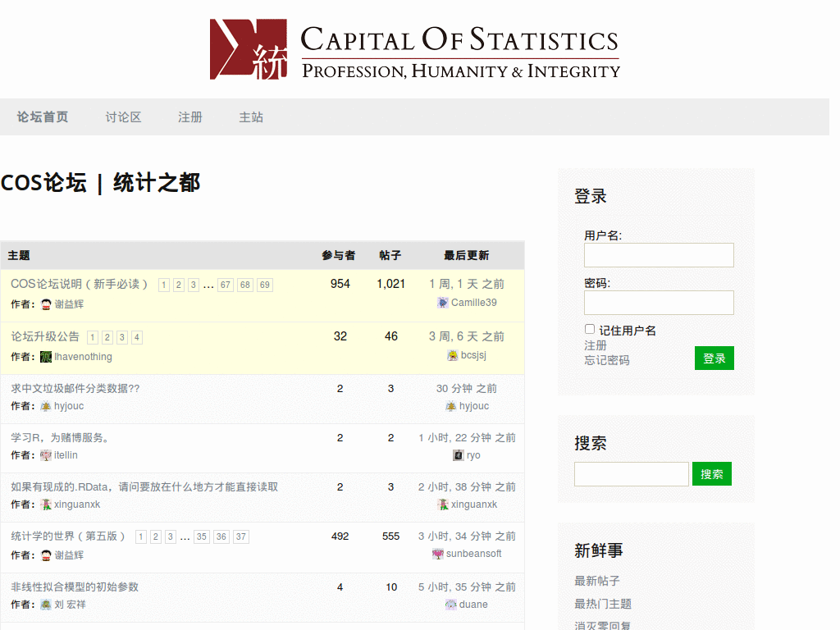840x630 pixels.
Task: Click 谢益辉 avatar in 统计学的世界 row
Action: 46,555
